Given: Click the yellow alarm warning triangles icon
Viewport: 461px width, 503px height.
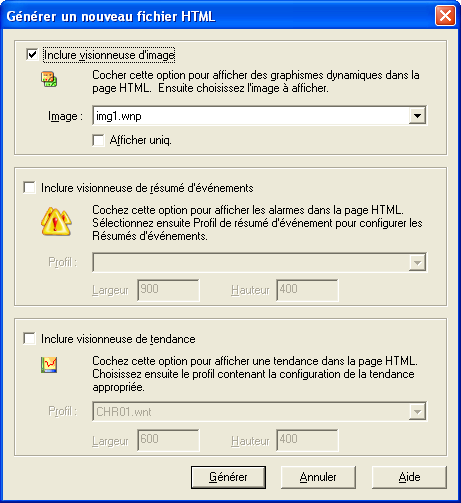Looking at the screenshot, I should coord(56,221).
